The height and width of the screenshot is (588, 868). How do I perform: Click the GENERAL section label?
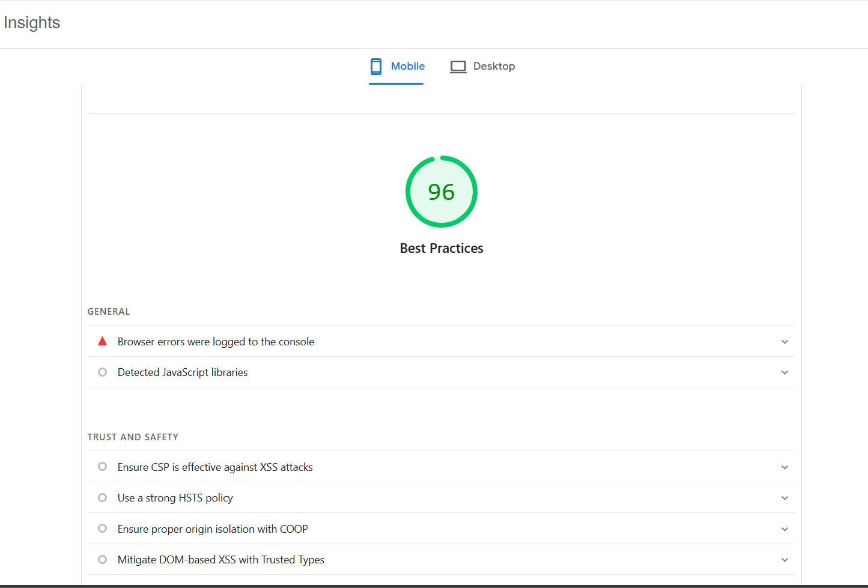coord(109,312)
